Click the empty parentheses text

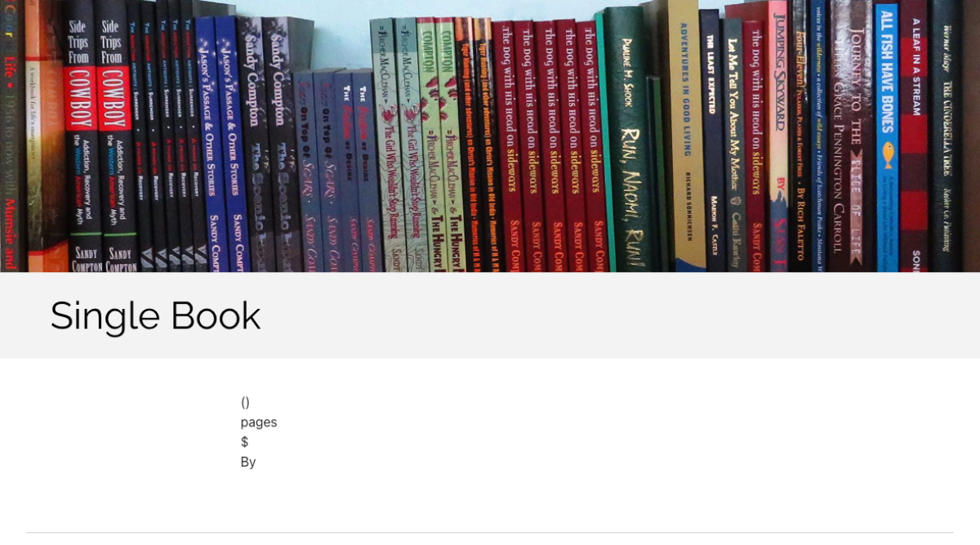pyautogui.click(x=245, y=402)
